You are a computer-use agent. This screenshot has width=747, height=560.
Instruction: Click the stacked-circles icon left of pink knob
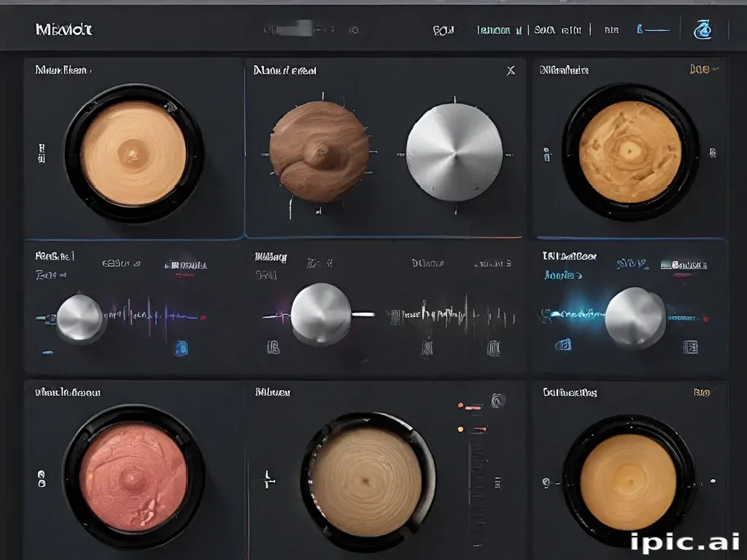tap(42, 479)
